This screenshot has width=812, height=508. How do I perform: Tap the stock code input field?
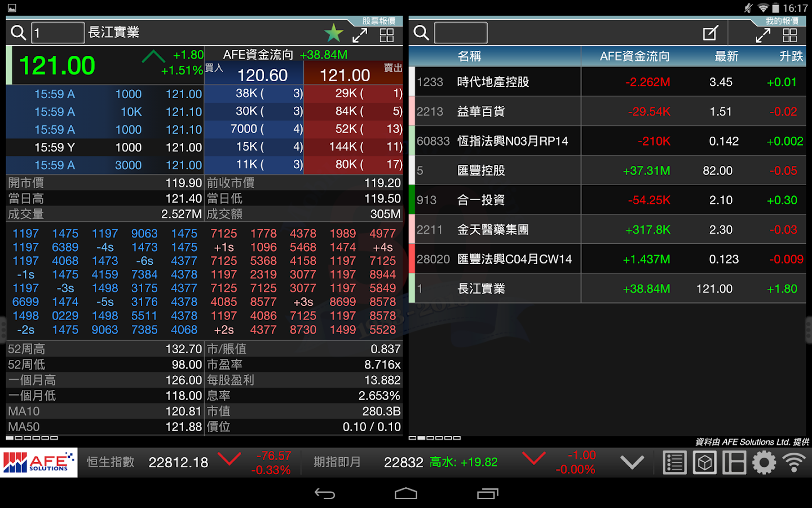coord(58,32)
